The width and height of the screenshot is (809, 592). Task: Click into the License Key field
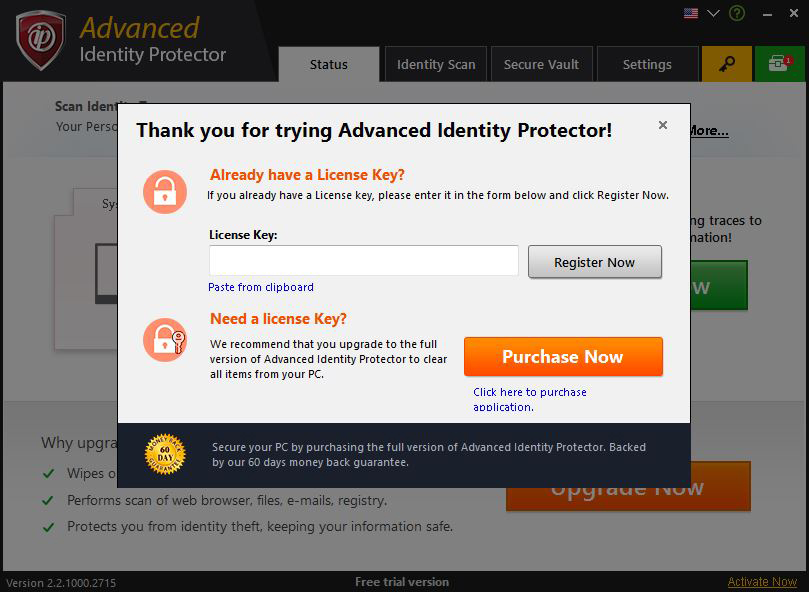363,261
